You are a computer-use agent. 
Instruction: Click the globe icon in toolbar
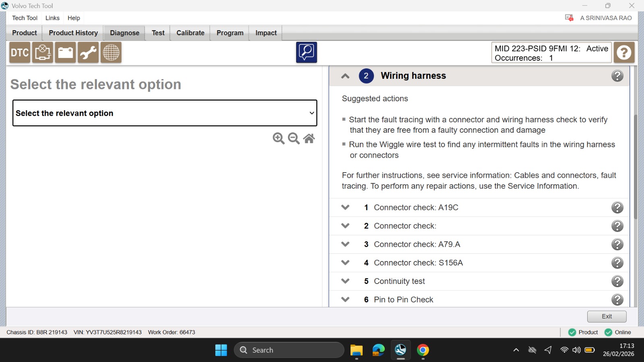[111, 53]
